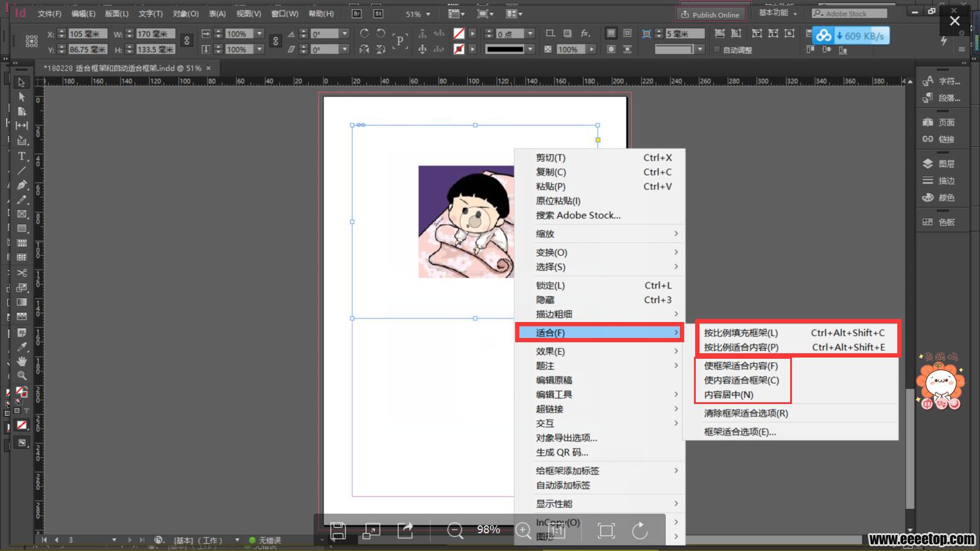Click the stroke color swatch in control bar

tap(459, 49)
